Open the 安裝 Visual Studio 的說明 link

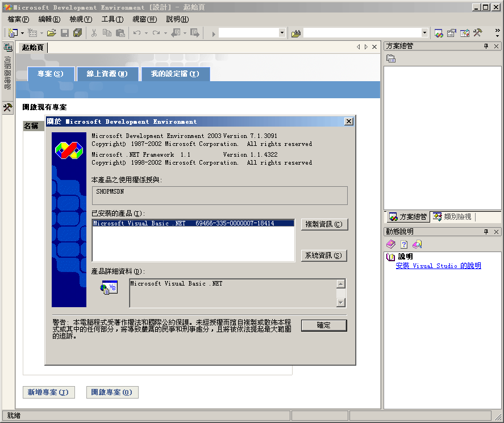click(439, 266)
